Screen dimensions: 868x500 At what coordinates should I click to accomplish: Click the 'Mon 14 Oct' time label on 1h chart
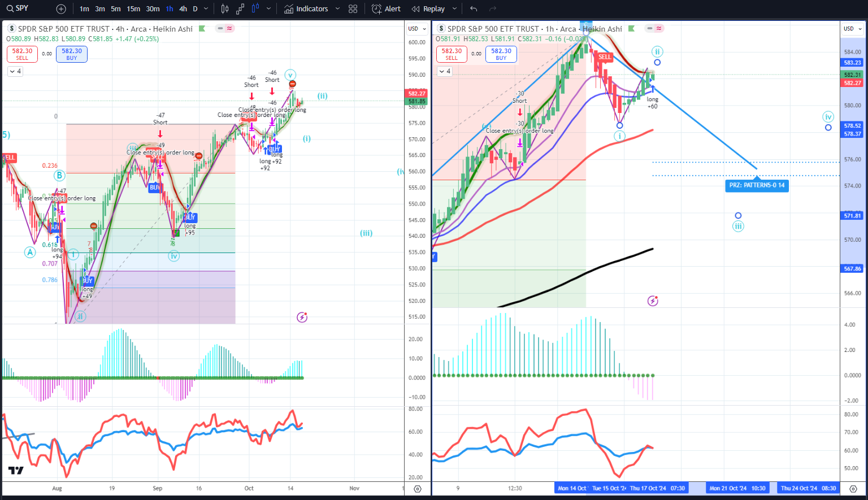pos(572,488)
